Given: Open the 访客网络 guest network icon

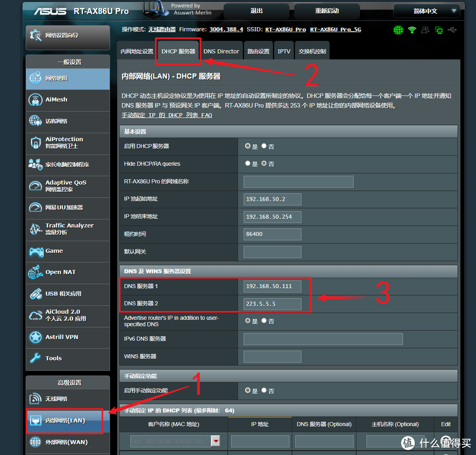Looking at the screenshot, I should (36, 121).
